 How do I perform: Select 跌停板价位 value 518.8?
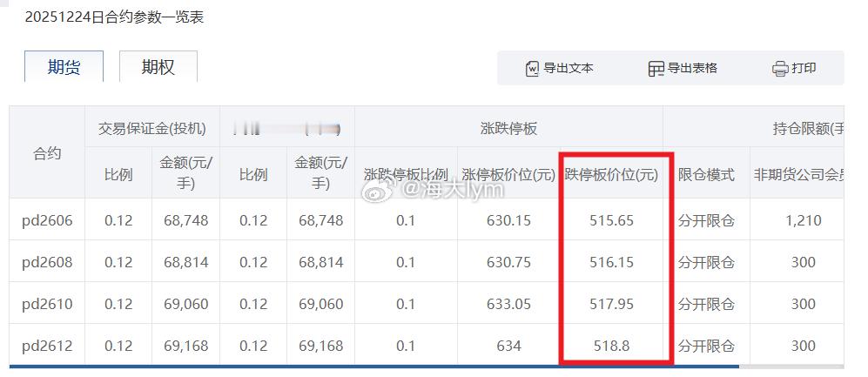coord(612,346)
